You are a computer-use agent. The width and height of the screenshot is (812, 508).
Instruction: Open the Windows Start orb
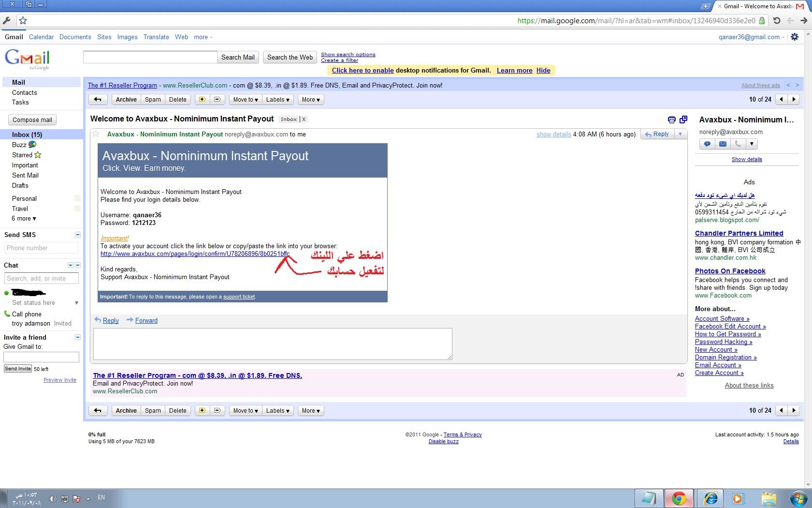[x=798, y=498]
